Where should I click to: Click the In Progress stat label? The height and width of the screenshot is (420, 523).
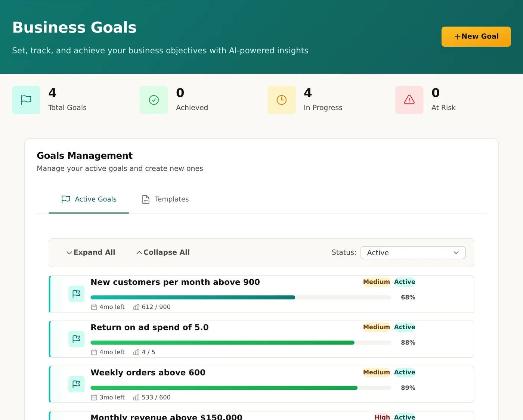pyautogui.click(x=323, y=108)
